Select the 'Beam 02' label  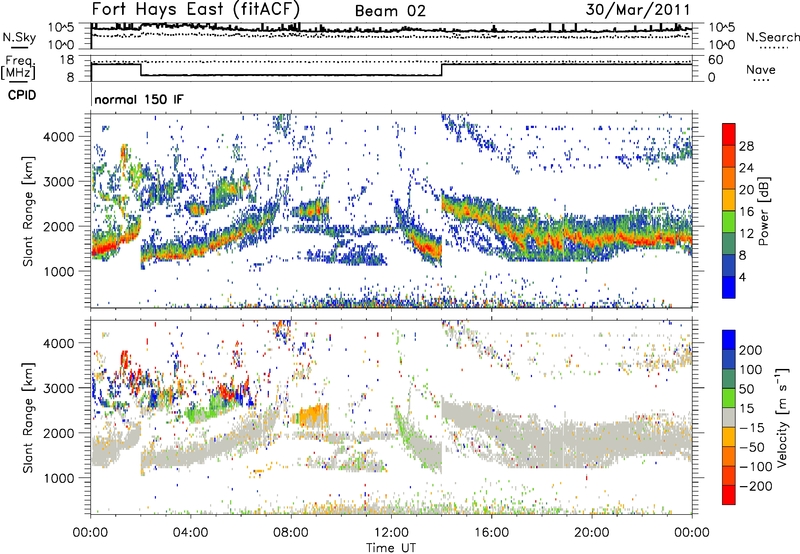(390, 11)
